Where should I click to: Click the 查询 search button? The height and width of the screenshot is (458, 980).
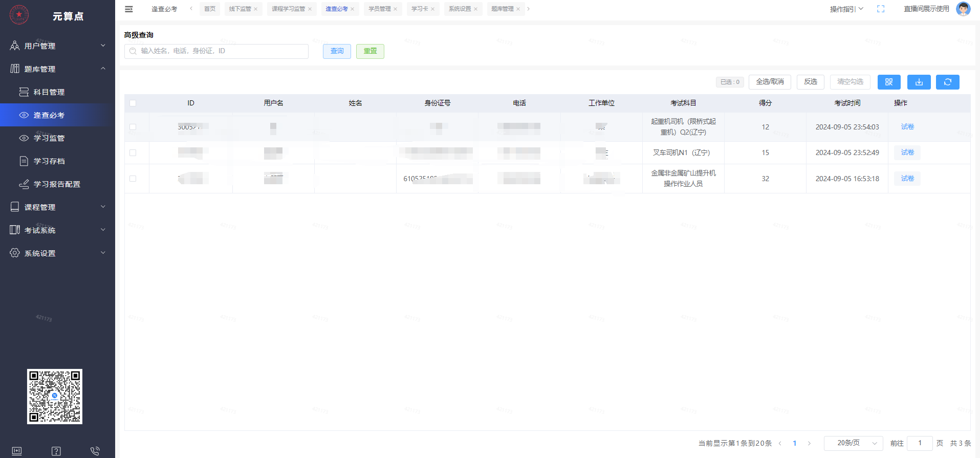(x=337, y=51)
